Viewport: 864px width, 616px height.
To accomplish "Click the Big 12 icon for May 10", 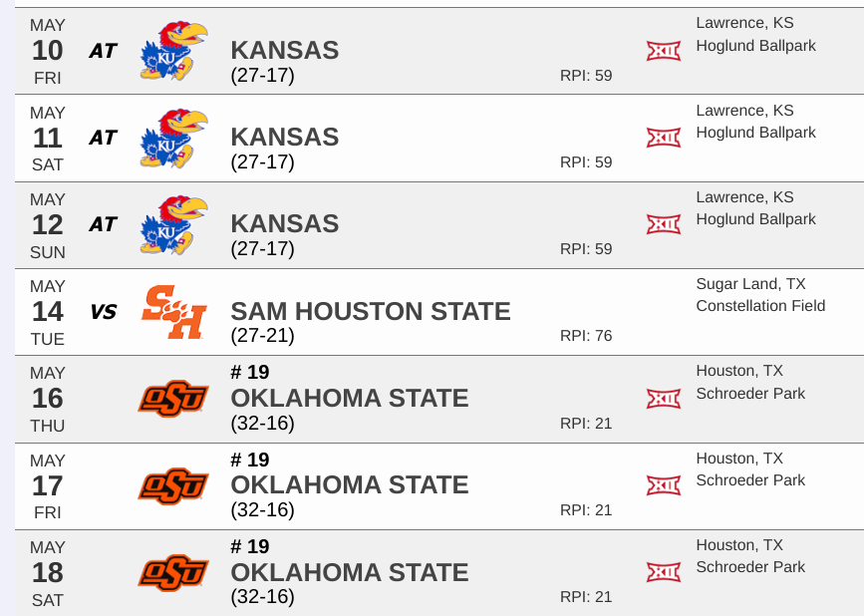I will pos(663,51).
